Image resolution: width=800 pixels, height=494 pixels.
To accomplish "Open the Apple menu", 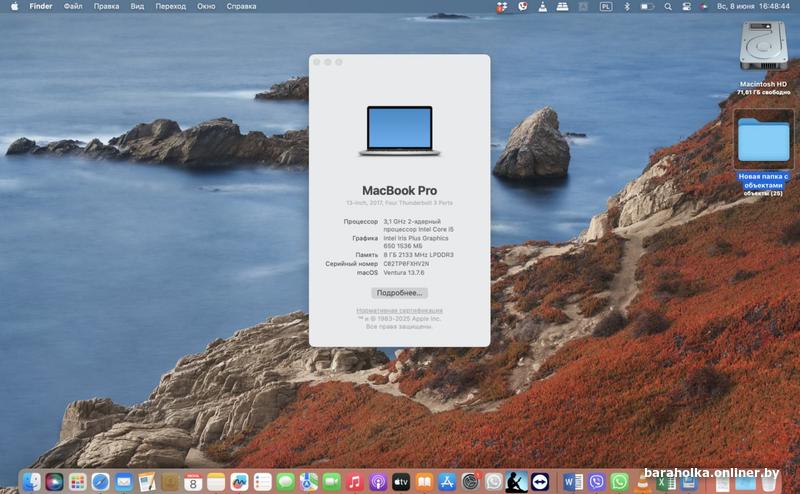I will pyautogui.click(x=14, y=6).
